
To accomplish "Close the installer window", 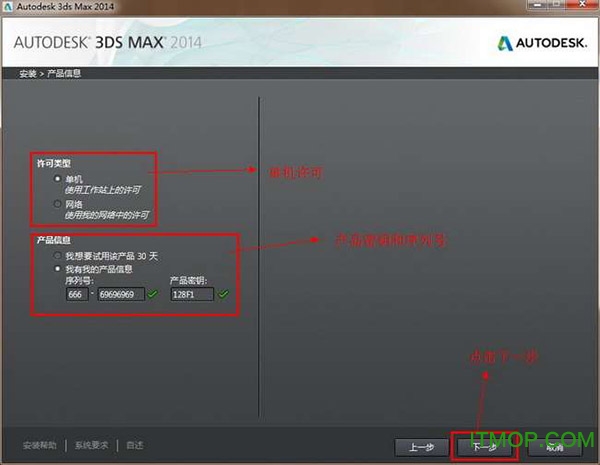I will (583, 8).
